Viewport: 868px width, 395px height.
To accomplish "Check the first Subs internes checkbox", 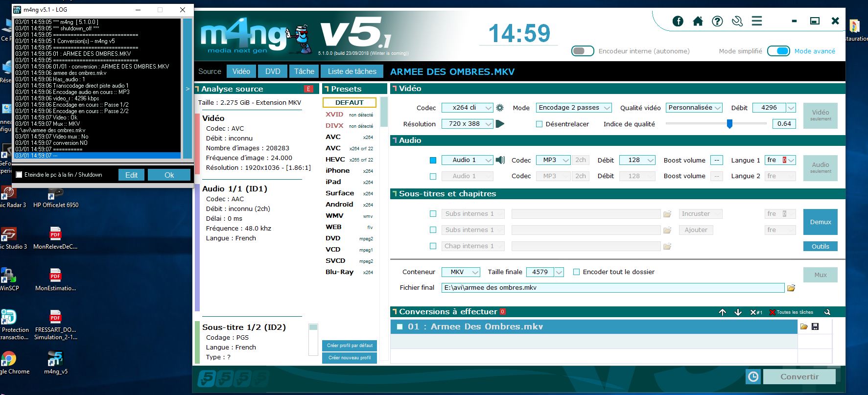I will (x=433, y=214).
